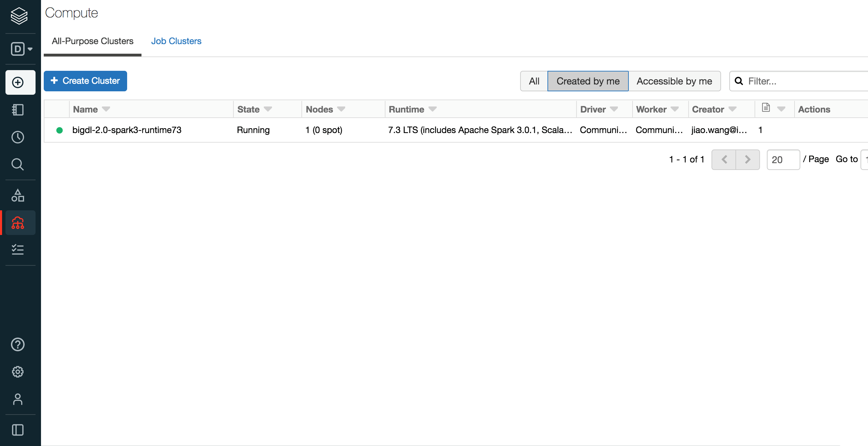Open the Settings gear sidebar icon
The width and height of the screenshot is (868, 446).
click(x=18, y=372)
